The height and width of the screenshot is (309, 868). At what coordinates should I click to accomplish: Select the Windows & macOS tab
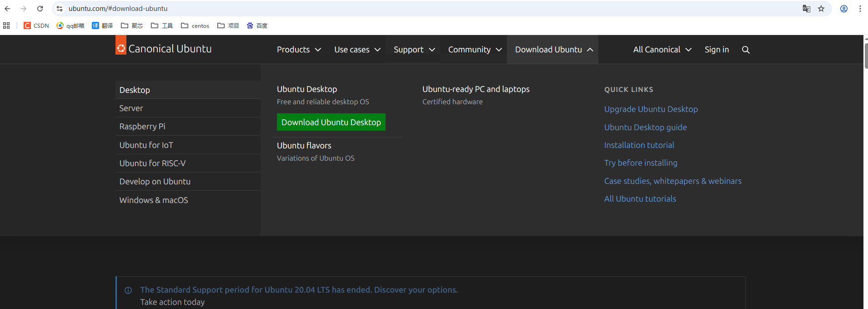pyautogui.click(x=188, y=200)
